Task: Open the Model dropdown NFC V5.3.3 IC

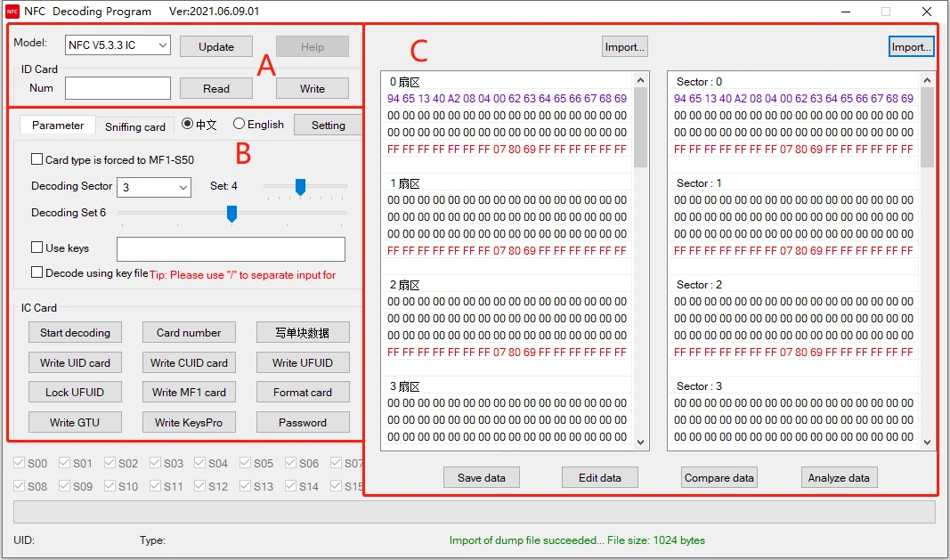Action: click(118, 45)
